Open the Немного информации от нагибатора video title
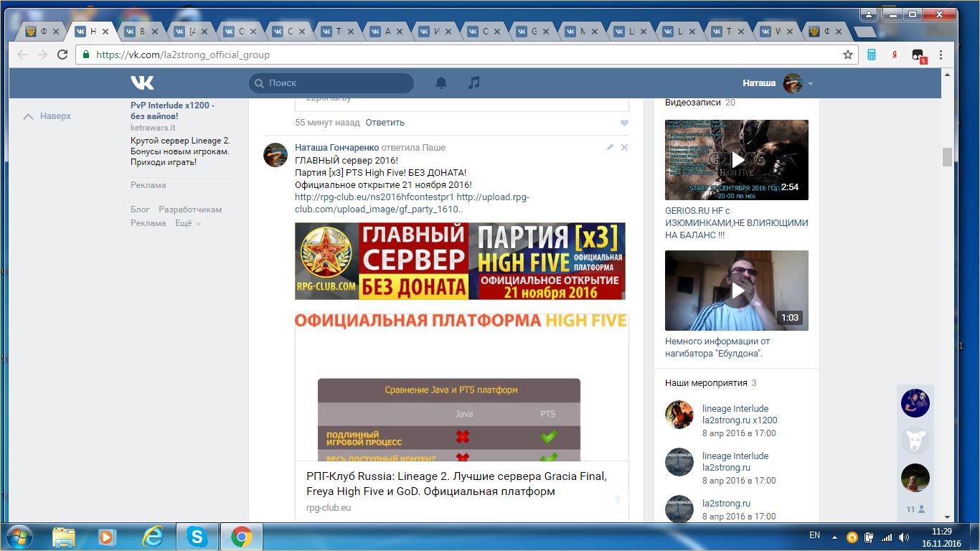 (717, 348)
